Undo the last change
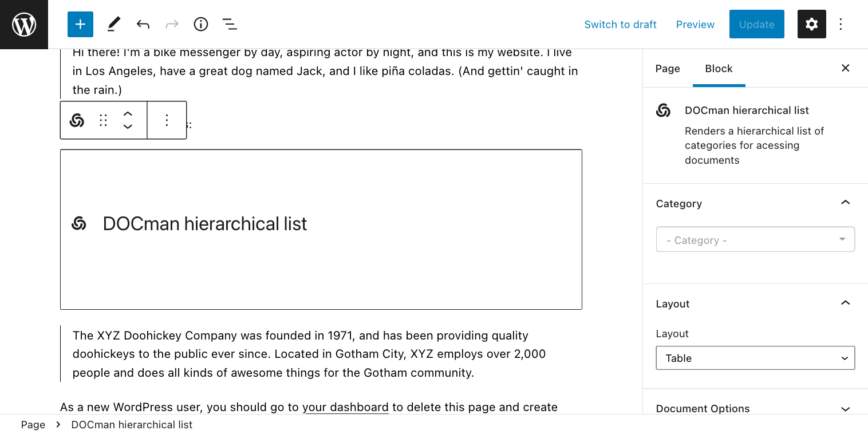The height and width of the screenshot is (434, 868). coord(143,24)
